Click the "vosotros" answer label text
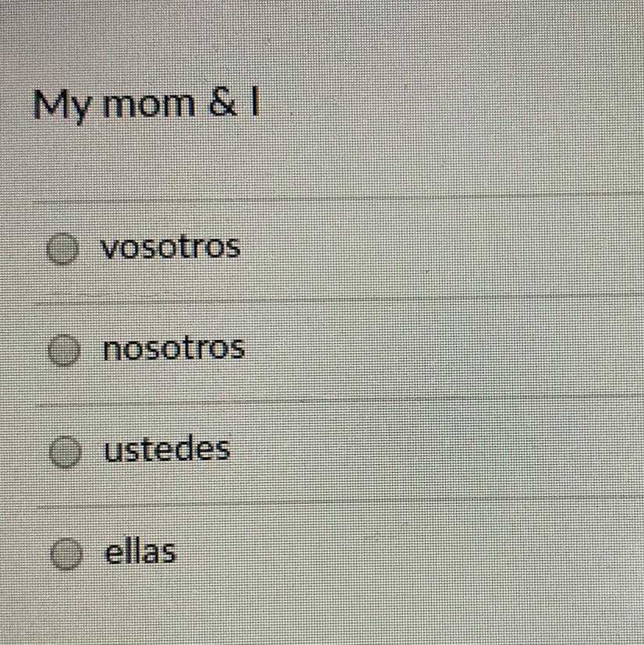644x645 pixels. [x=171, y=247]
